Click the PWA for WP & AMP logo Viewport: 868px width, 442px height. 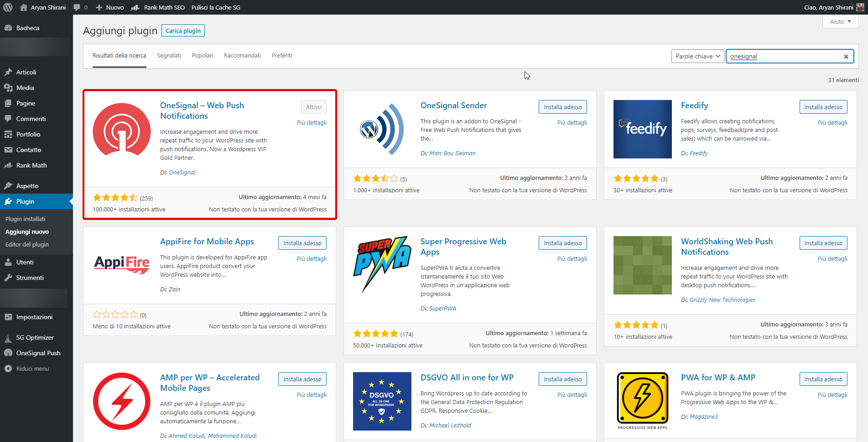point(643,401)
